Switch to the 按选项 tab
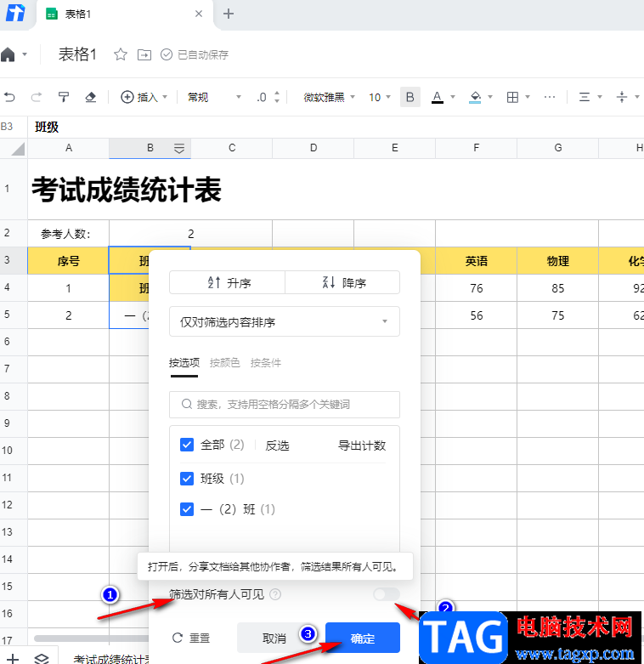 pyautogui.click(x=184, y=363)
